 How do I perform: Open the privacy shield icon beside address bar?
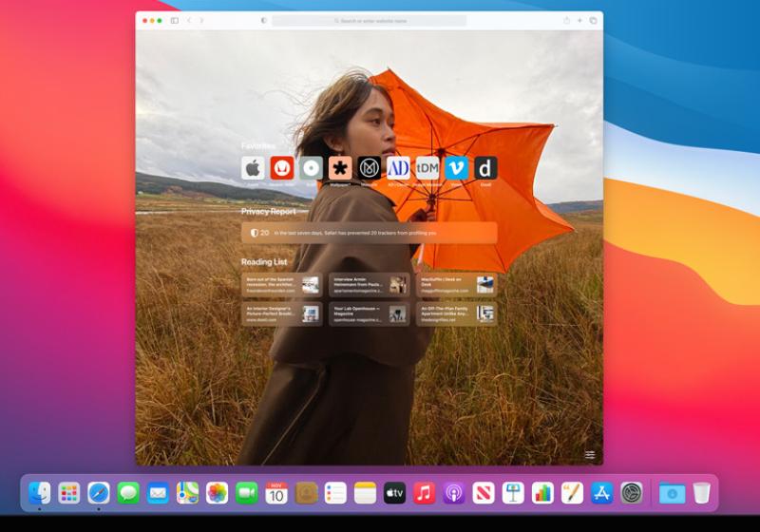click(x=264, y=20)
